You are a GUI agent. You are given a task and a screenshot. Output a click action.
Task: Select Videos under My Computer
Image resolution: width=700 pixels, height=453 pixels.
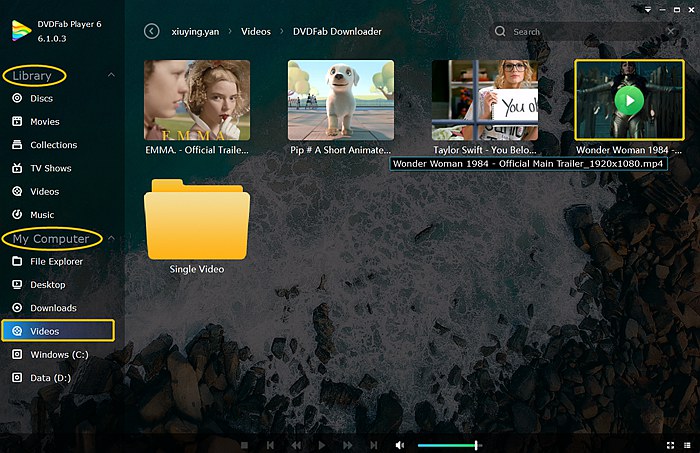58,331
